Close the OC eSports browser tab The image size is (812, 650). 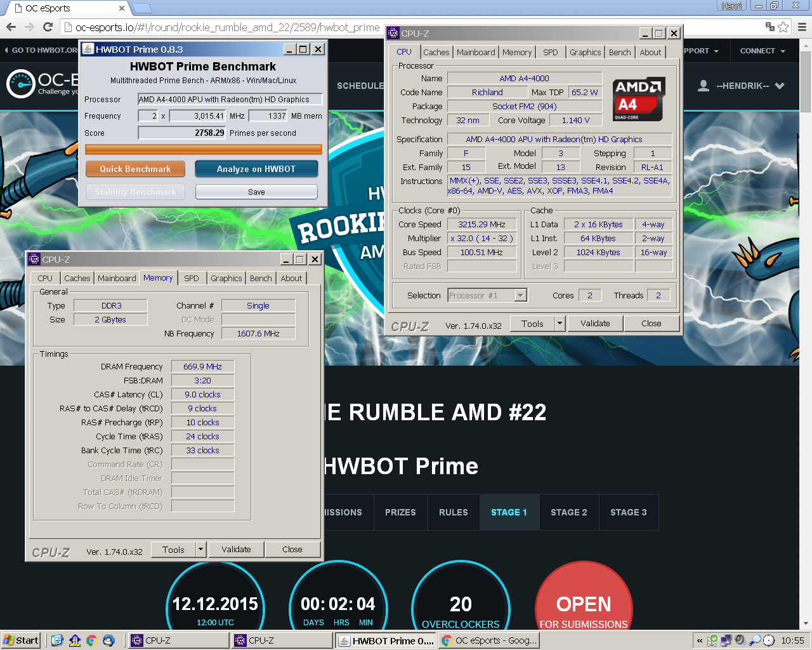[x=122, y=8]
